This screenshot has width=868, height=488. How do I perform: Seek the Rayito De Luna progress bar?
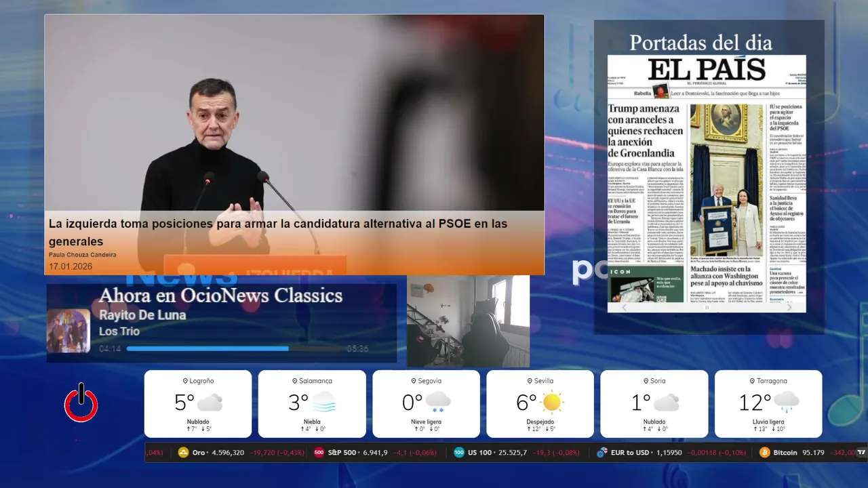point(235,349)
